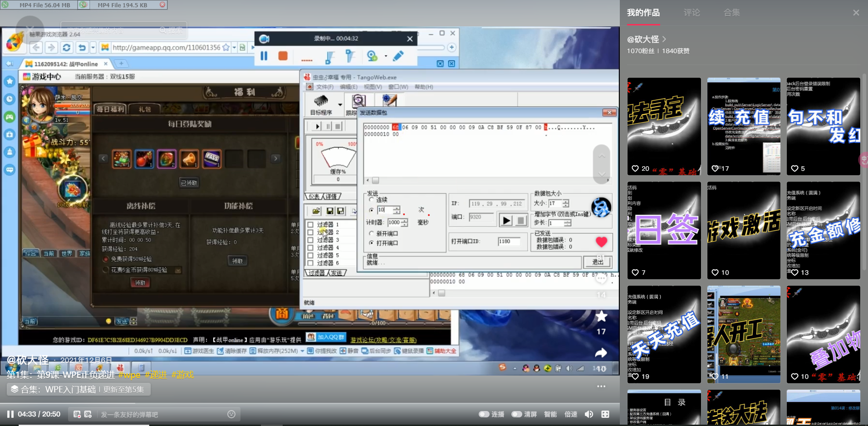Toggle the 连播 autoplay switch
Screen dimensions: 868x426
(484, 414)
